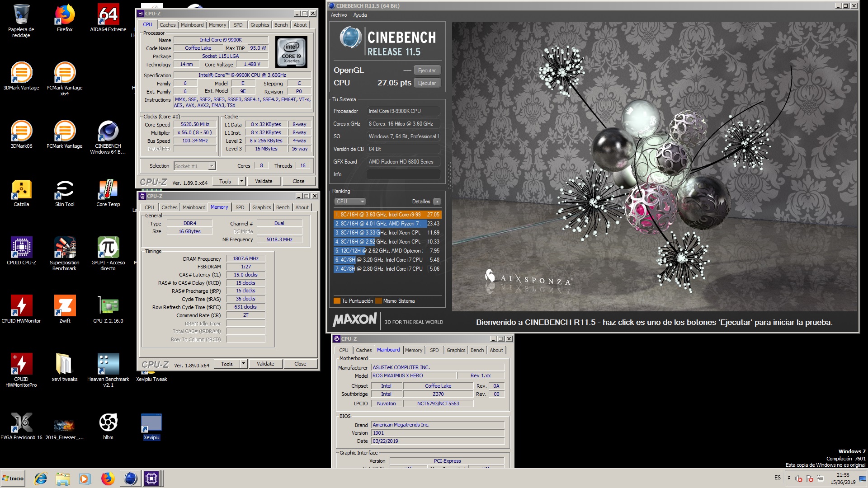This screenshot has height=488, width=868.
Task: Open the Ayuda menu in Cinebench
Action: pyautogui.click(x=360, y=15)
